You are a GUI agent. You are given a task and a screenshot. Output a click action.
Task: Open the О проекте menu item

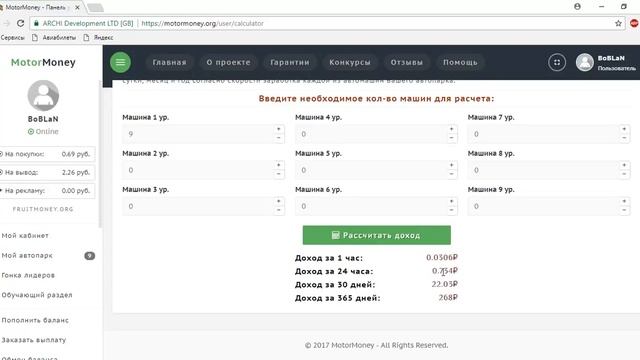[x=228, y=62]
